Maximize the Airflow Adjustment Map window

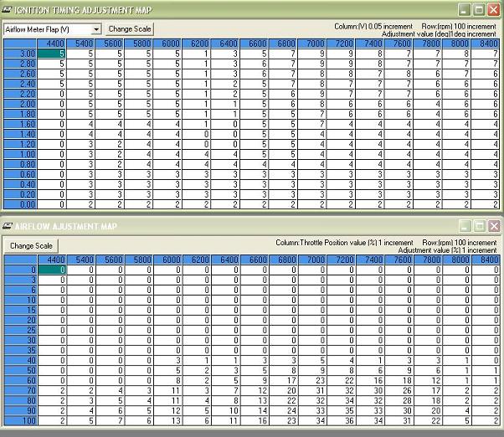point(479,226)
